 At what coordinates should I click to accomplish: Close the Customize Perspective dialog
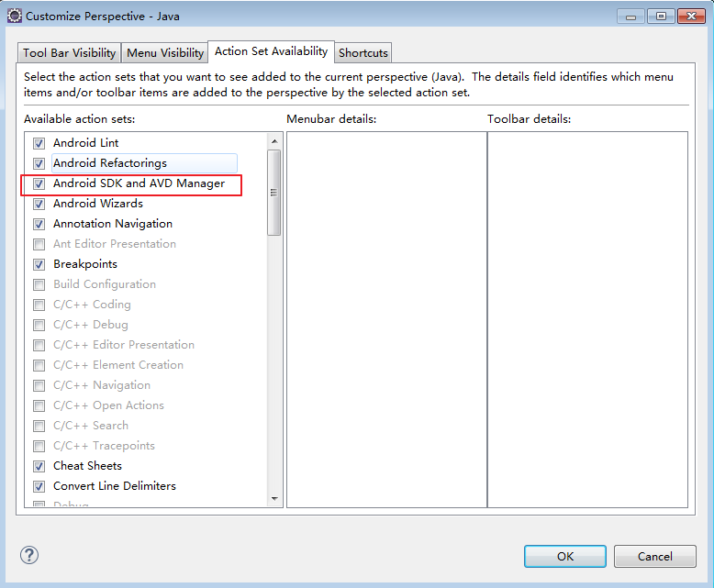click(691, 17)
